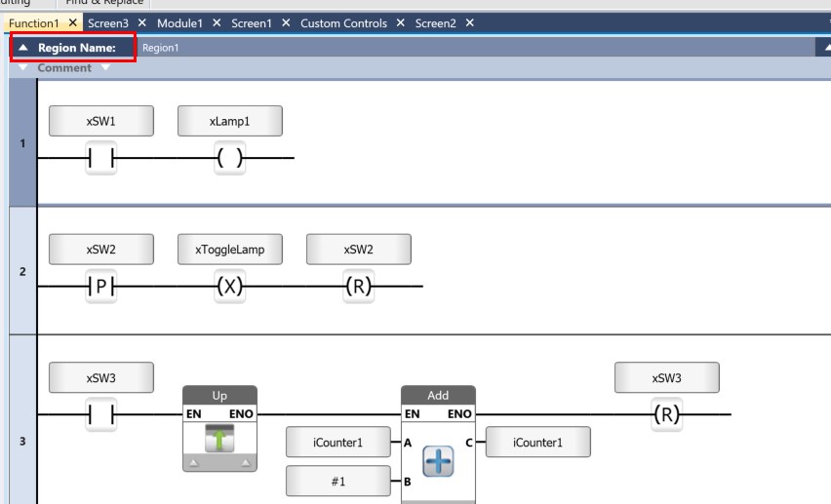Image resolution: width=831 pixels, height=504 pixels.
Task: Expand the Up block right bottom triangle
Action: click(246, 463)
